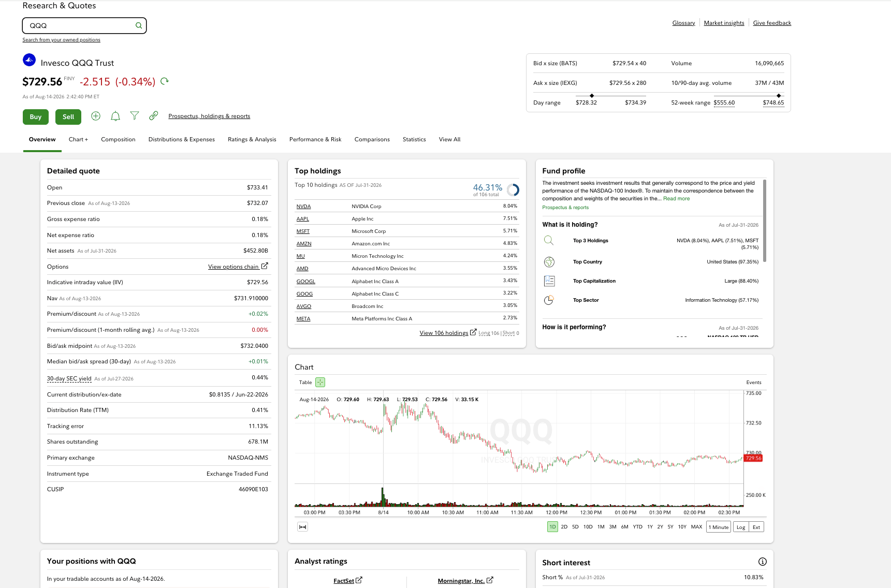Click the Morningstar external link icon
891x588 pixels.
[490, 580]
